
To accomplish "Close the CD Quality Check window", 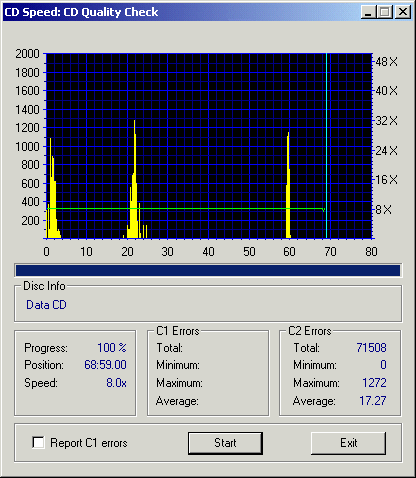I will click(403, 12).
